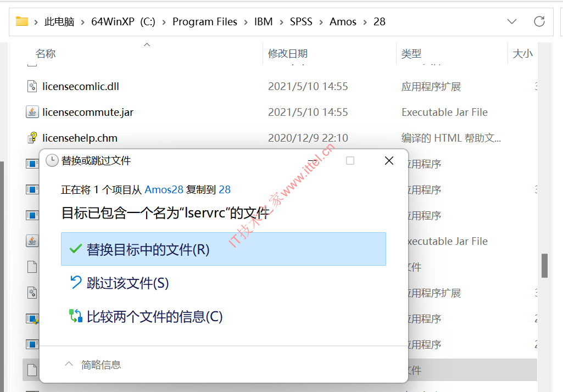Select the file licensecomlic.dll

click(80, 87)
